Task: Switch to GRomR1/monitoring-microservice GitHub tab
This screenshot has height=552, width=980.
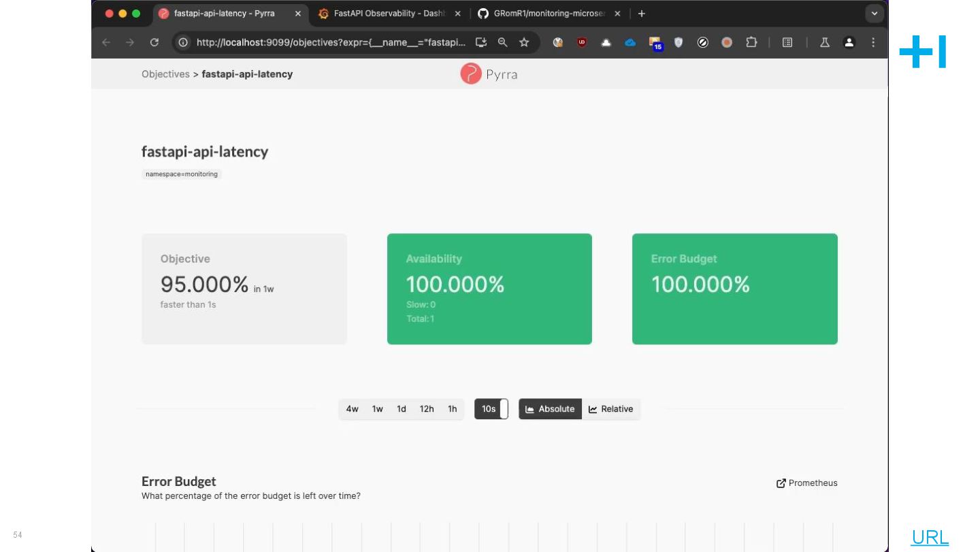Action: tap(549, 14)
